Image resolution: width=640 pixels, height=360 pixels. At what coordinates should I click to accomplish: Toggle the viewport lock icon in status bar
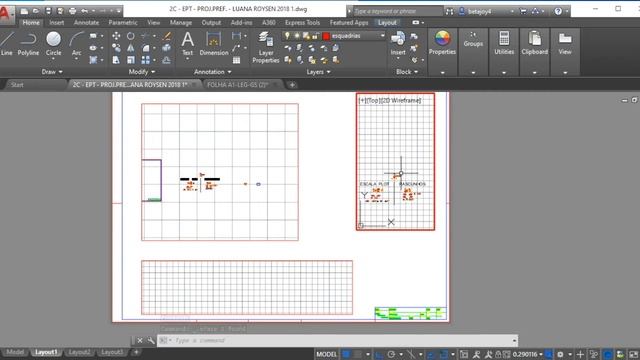[498, 354]
